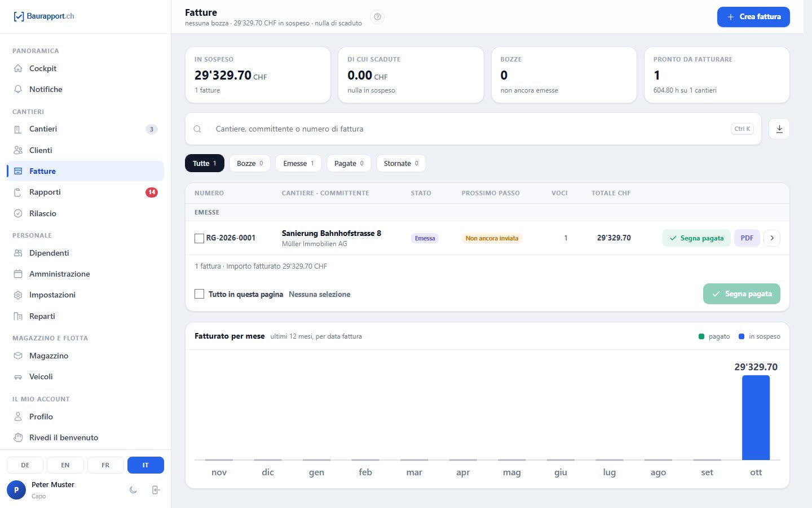Click the hand icon for Rivedi il benvenuto

point(18,437)
